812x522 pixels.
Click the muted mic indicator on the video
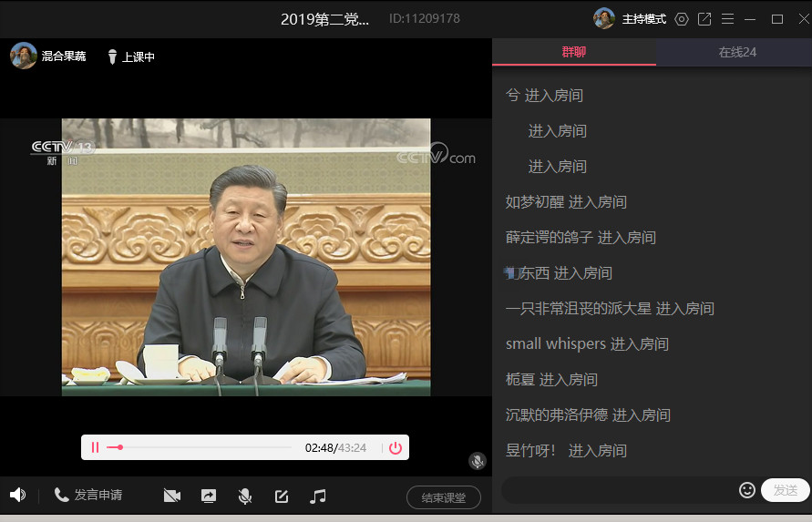point(477,461)
